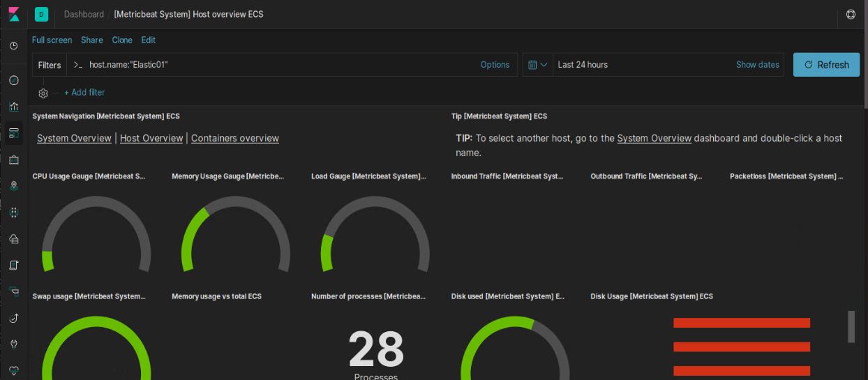Open Logs from the sidebar

pos(14,265)
